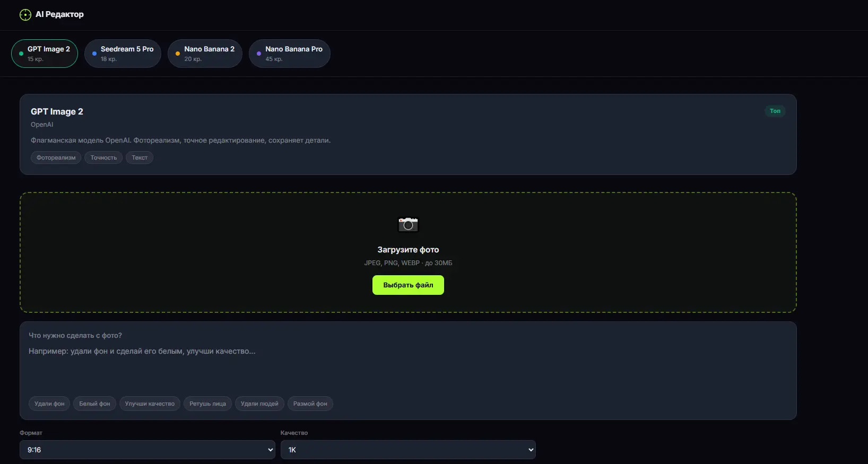Click the Загрузите фото heading
The width and height of the screenshot is (868, 464).
coord(408,250)
